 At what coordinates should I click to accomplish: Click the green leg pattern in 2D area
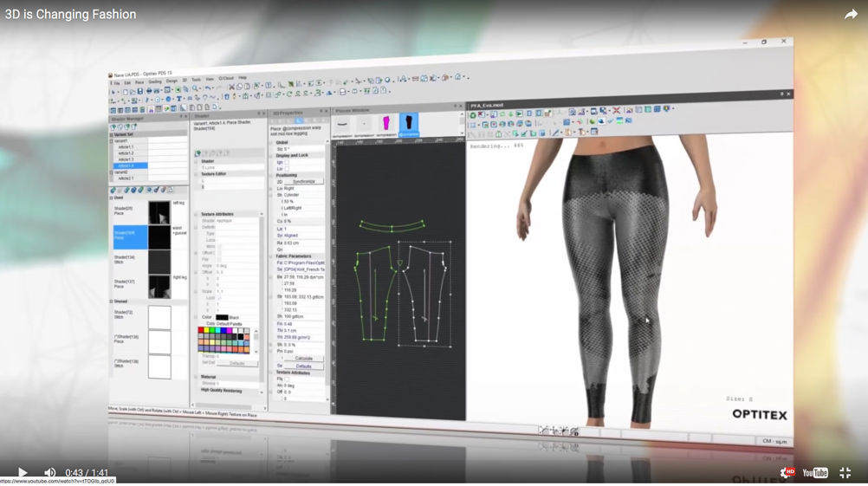pos(376,294)
